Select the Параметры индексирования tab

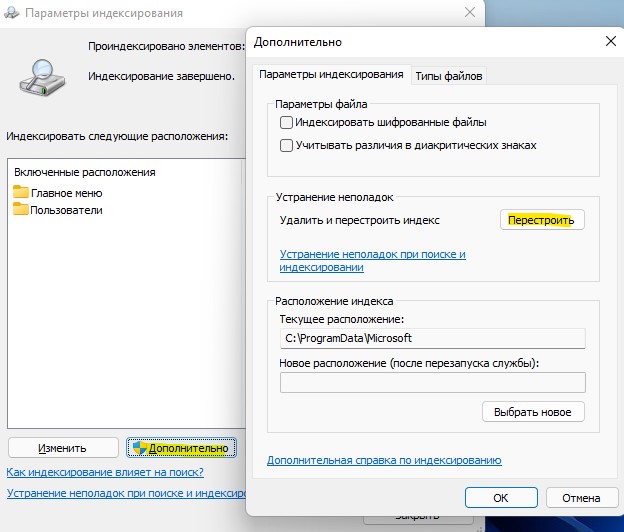[x=331, y=74]
